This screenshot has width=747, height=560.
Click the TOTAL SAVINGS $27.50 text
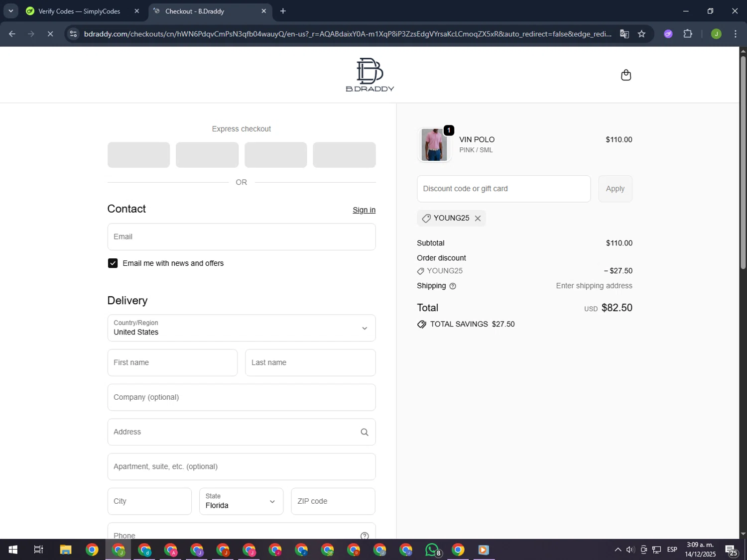click(x=472, y=325)
